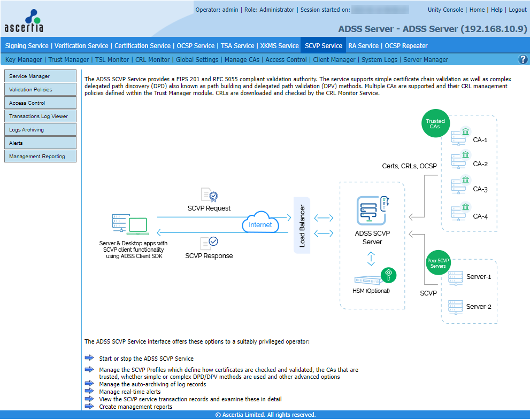Switch to the OCSP Service tab
Screen dimensions: 530x420
(x=195, y=46)
